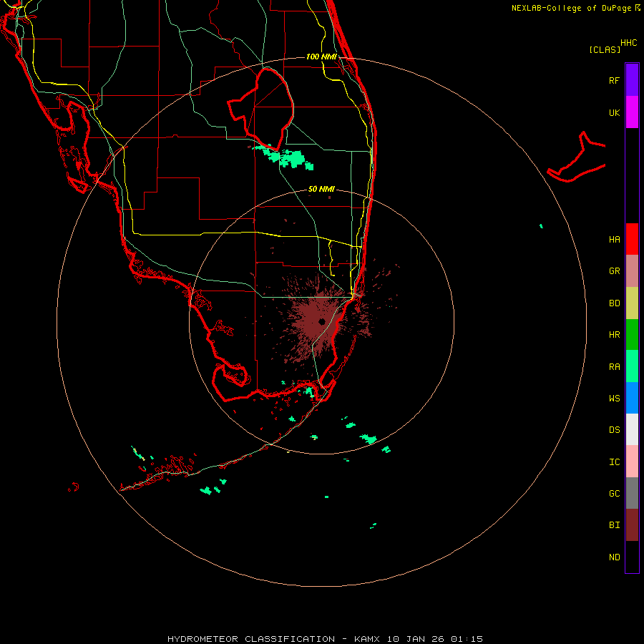
Task: Click the IC light pink legend swatch
Action: click(x=632, y=462)
